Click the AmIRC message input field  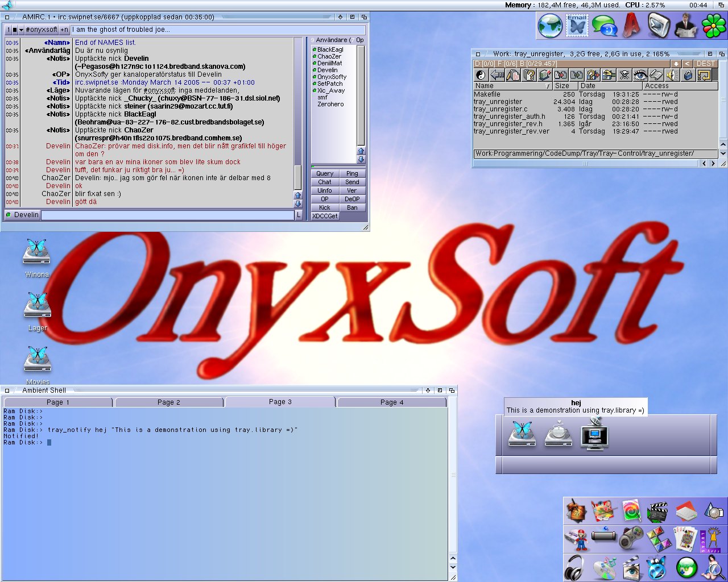pyautogui.click(x=167, y=215)
